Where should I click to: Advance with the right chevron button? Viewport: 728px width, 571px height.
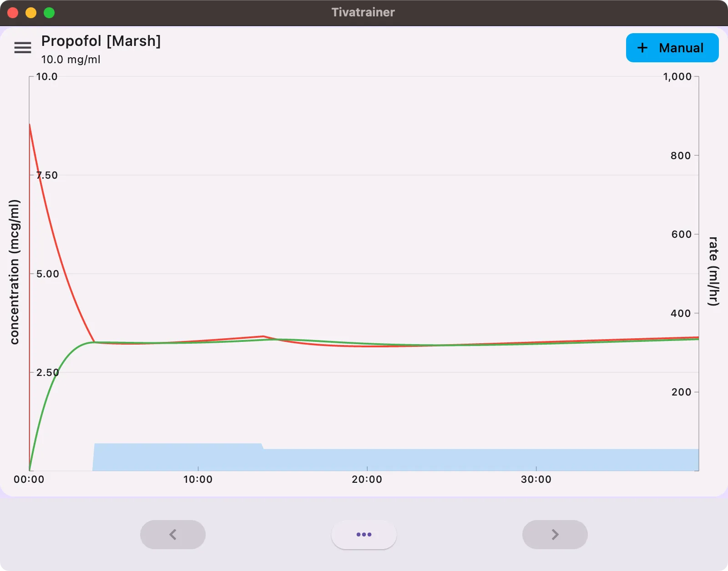tap(555, 534)
